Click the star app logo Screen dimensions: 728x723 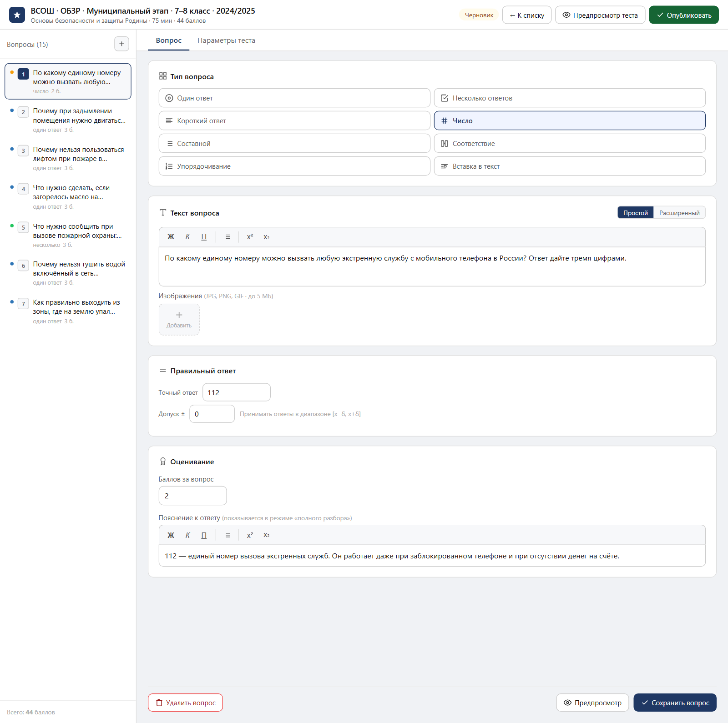pyautogui.click(x=17, y=15)
